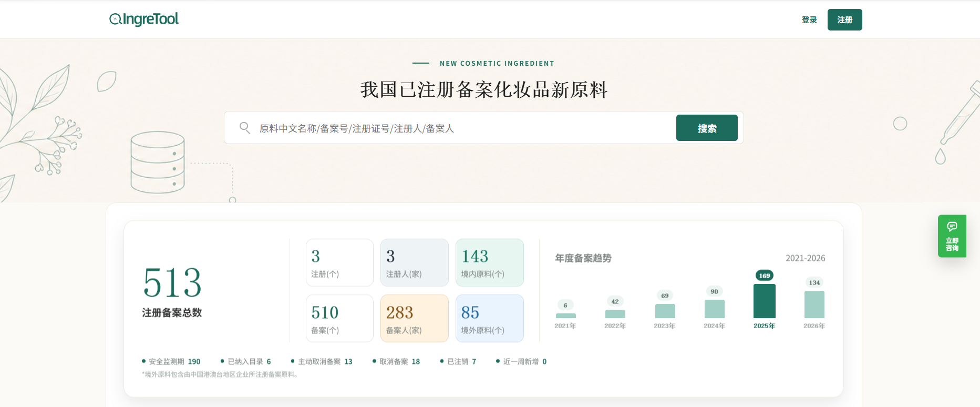Click the 搜索 button

pos(707,128)
